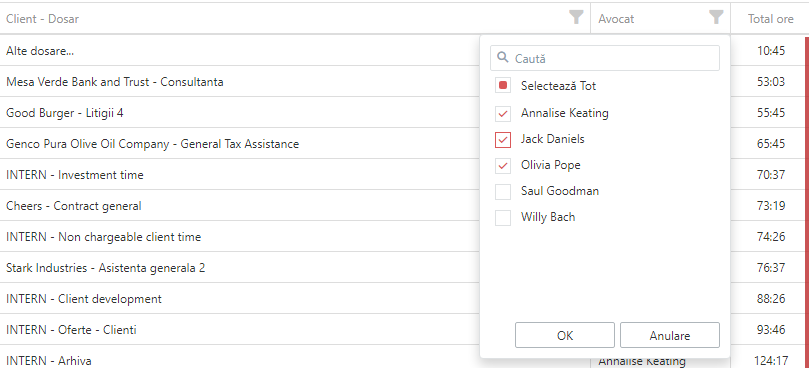
Task: Sort by the Total ore column header
Action: (770, 19)
